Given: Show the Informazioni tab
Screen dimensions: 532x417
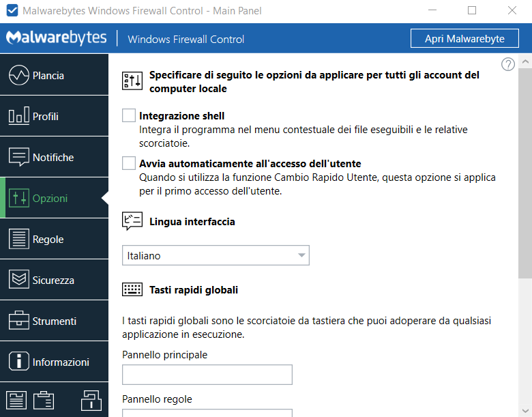Looking at the screenshot, I should [x=55, y=362].
